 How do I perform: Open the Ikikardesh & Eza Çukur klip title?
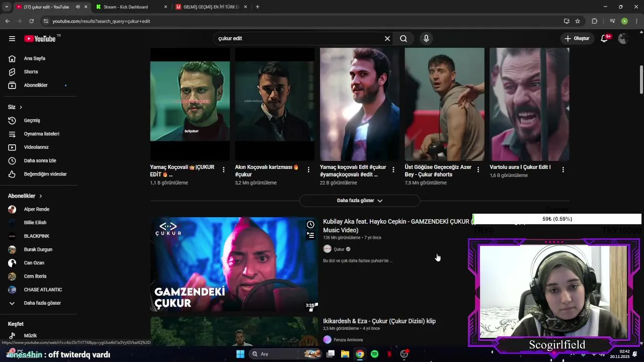pos(379,321)
